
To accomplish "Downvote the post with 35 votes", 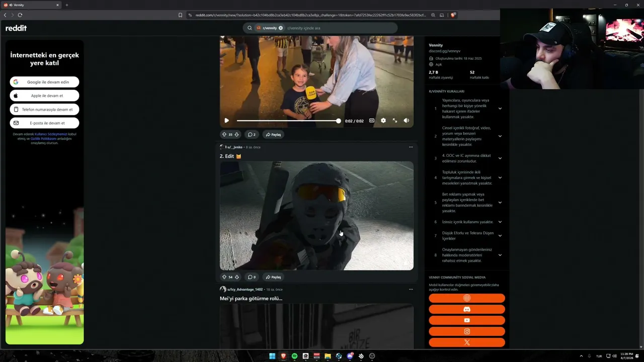I will click(x=236, y=135).
